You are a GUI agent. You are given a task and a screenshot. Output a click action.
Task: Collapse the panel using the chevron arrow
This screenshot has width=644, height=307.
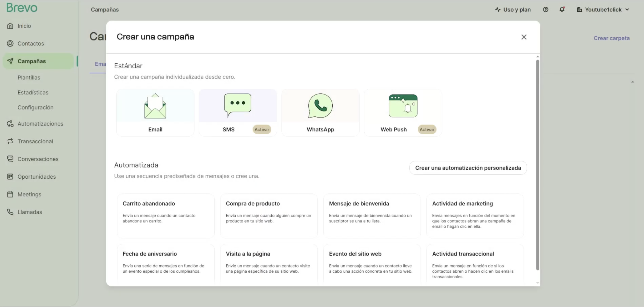tap(632, 82)
